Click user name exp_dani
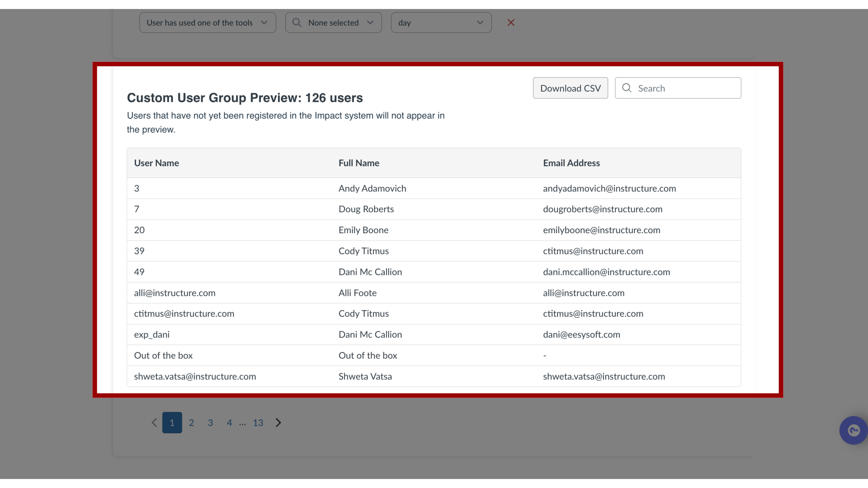Viewport: 868px width, 488px height. [152, 335]
